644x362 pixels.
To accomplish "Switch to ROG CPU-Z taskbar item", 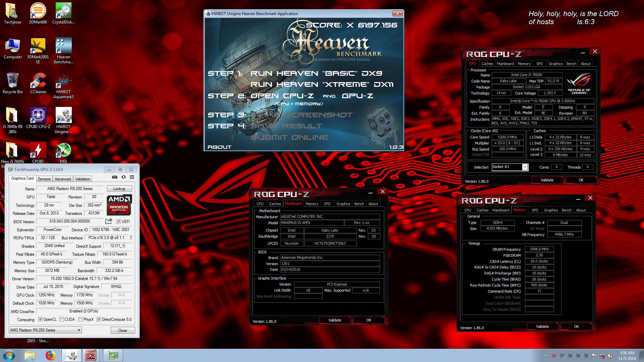I will (91, 355).
